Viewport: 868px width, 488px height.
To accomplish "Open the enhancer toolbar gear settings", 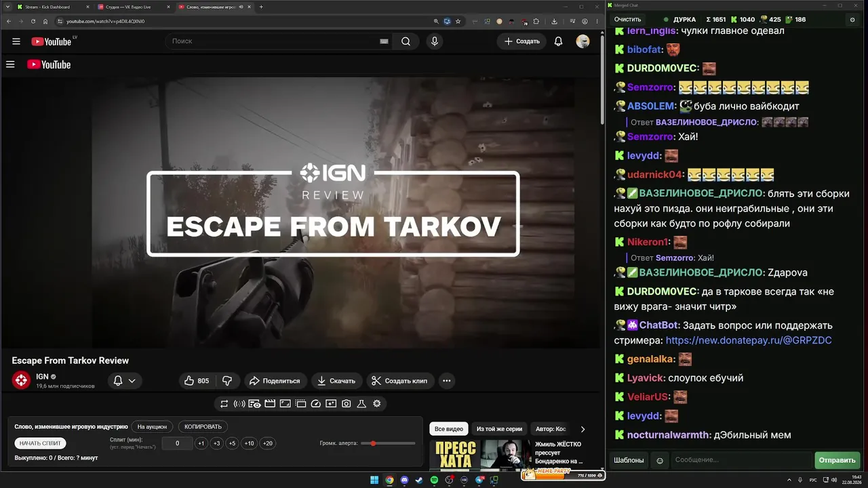I will tap(376, 404).
